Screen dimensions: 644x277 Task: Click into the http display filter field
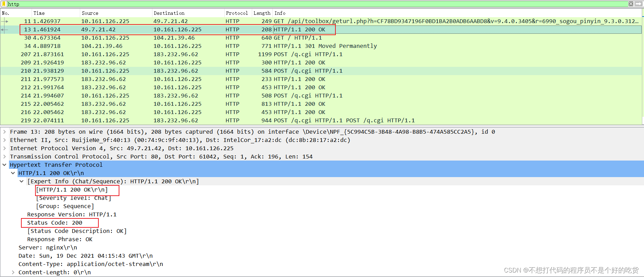[x=316, y=4]
